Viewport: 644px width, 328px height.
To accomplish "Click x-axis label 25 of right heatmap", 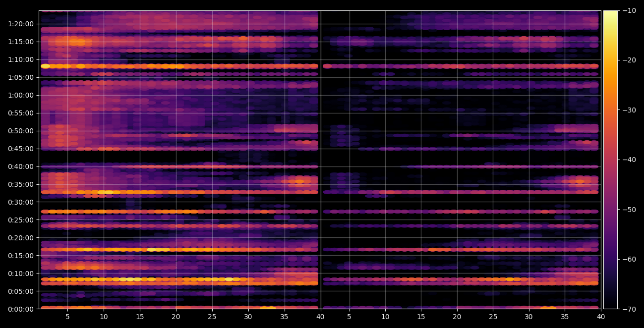I will point(493,317).
